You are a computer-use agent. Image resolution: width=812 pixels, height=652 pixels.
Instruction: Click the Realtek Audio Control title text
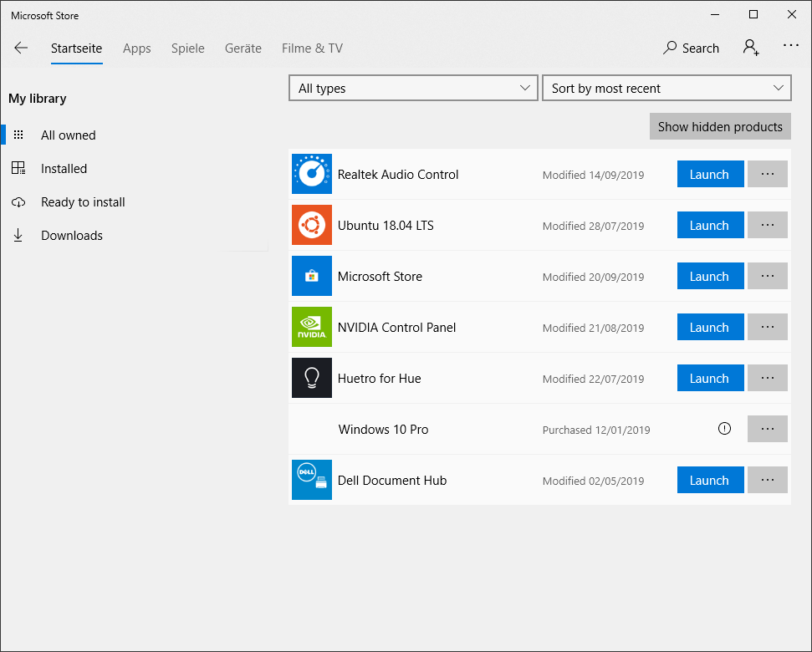(398, 175)
